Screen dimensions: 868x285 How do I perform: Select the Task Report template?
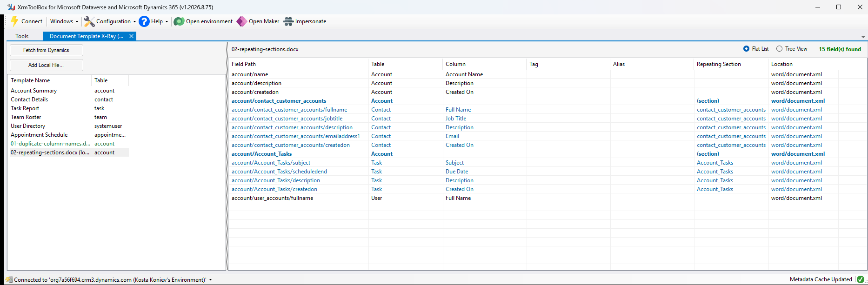pos(68,108)
